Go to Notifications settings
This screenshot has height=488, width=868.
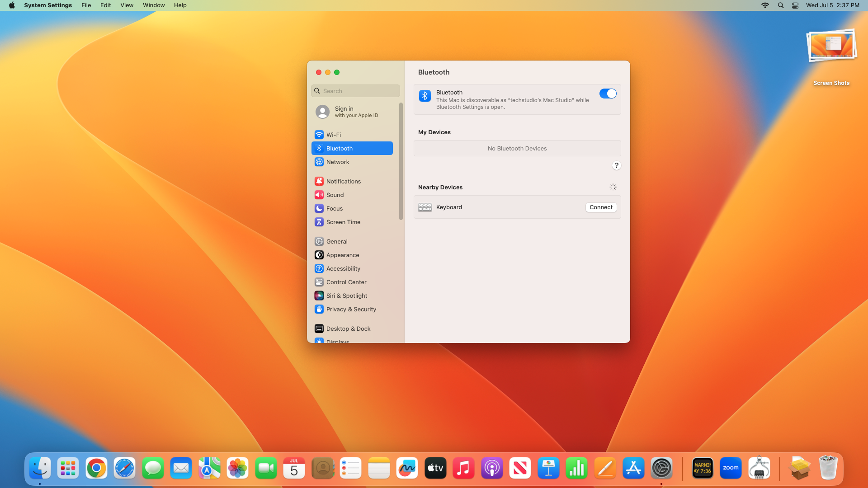[x=352, y=181]
